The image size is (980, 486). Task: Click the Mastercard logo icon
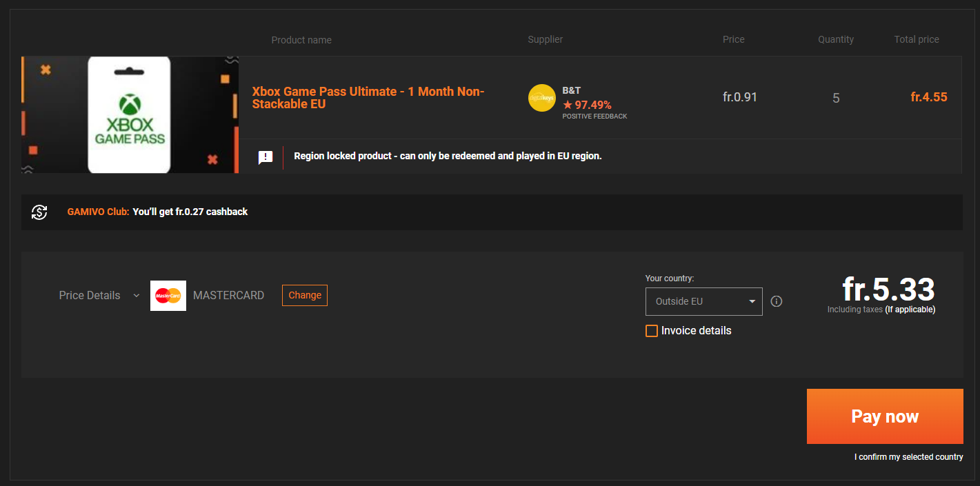[168, 296]
